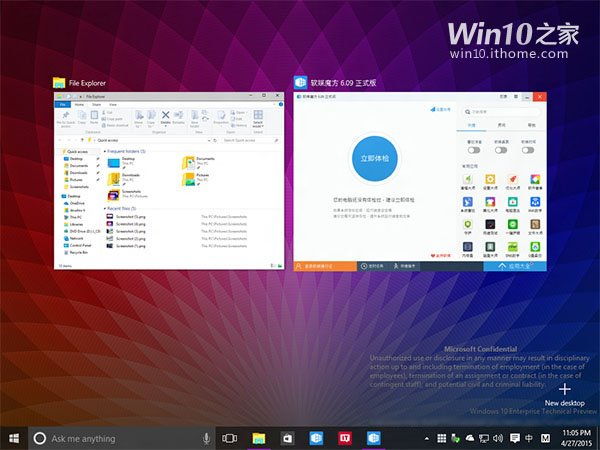Collapse the Frequent folders section
Image resolution: width=600 pixels, height=450 pixels.
(105, 152)
